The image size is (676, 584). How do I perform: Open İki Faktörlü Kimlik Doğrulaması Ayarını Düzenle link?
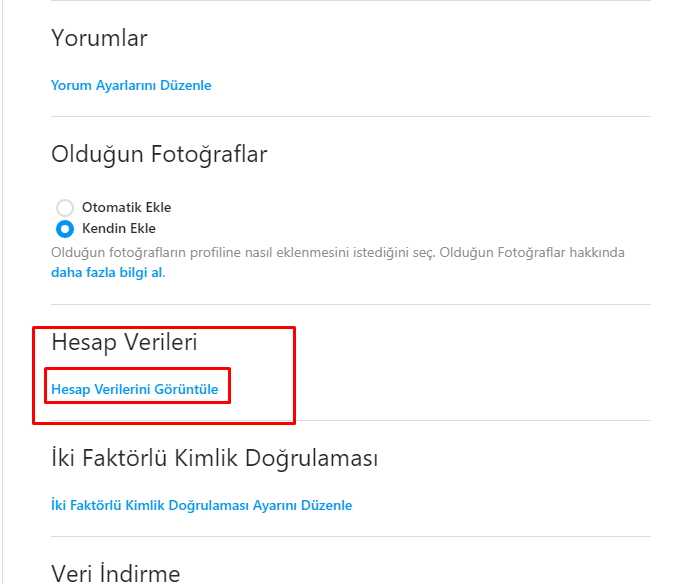click(x=201, y=505)
